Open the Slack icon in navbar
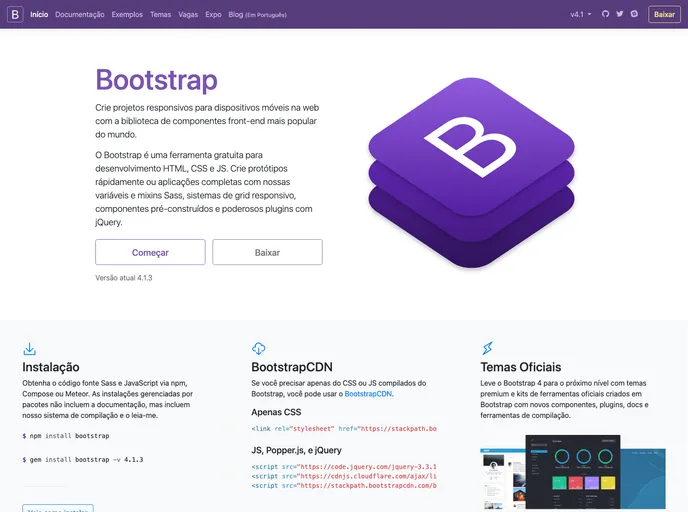This screenshot has height=512, width=688. click(634, 15)
